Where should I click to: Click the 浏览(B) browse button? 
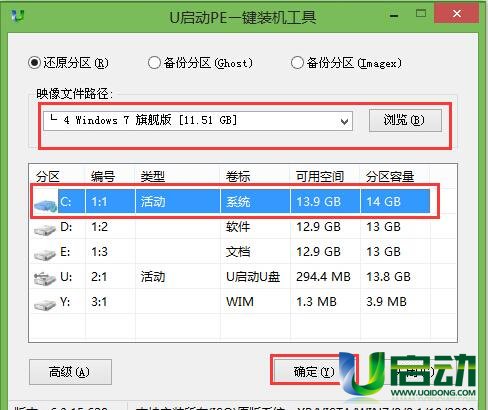tap(405, 120)
